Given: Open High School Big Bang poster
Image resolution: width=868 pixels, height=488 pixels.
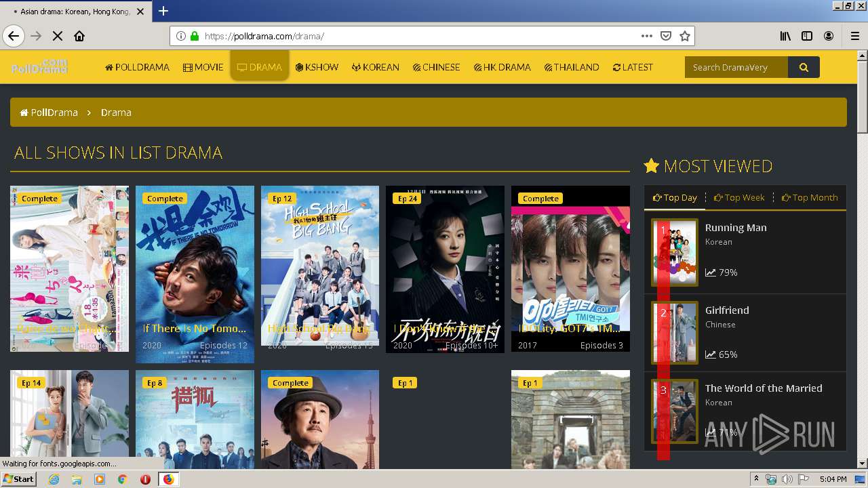Looking at the screenshot, I should 320,266.
